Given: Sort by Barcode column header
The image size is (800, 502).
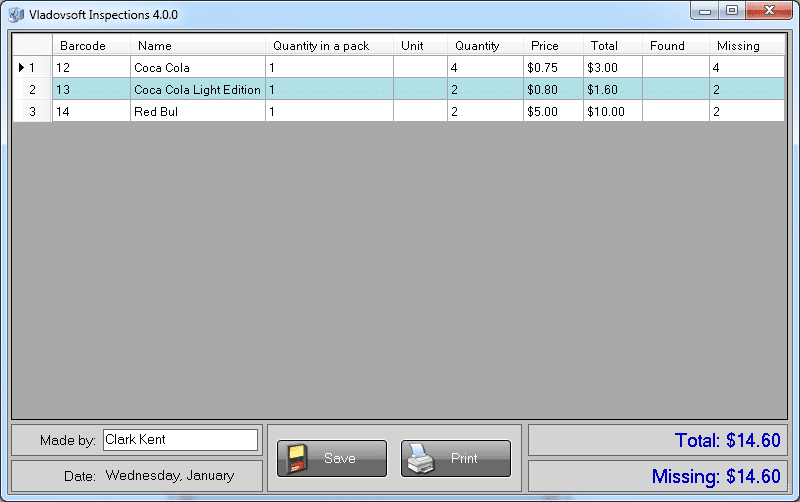Looking at the screenshot, I should click(91, 46).
